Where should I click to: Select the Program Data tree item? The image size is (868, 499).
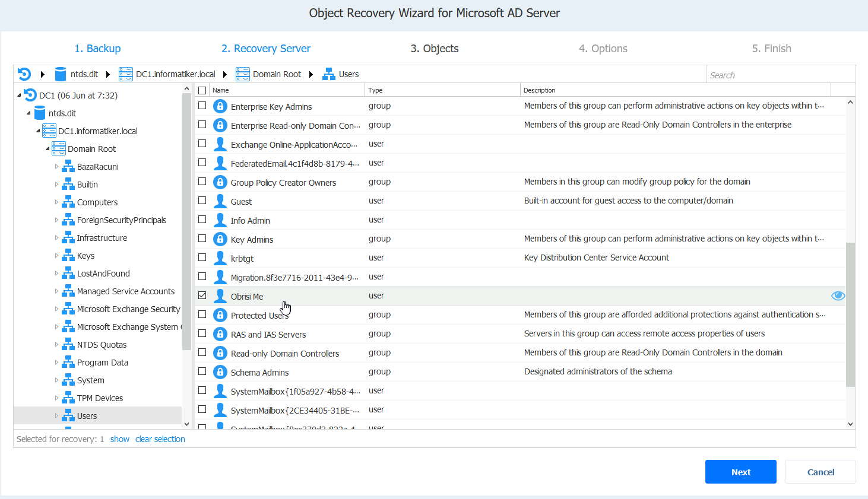tap(103, 363)
